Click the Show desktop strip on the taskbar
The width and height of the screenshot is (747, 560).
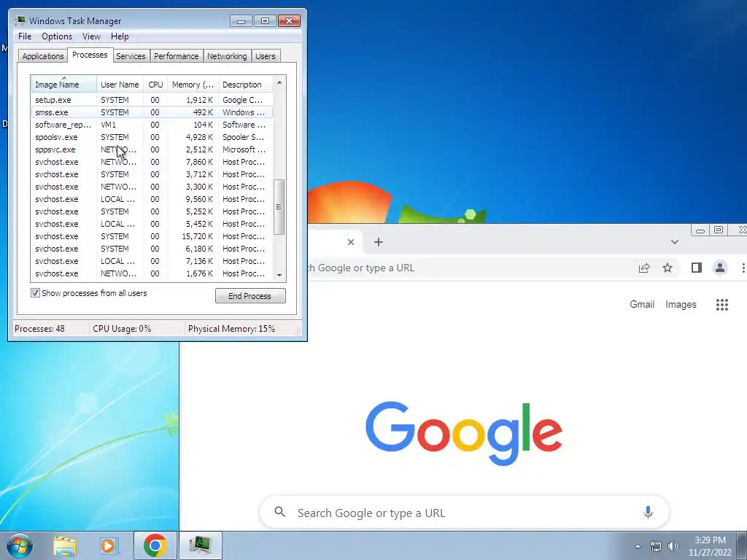coord(742,545)
